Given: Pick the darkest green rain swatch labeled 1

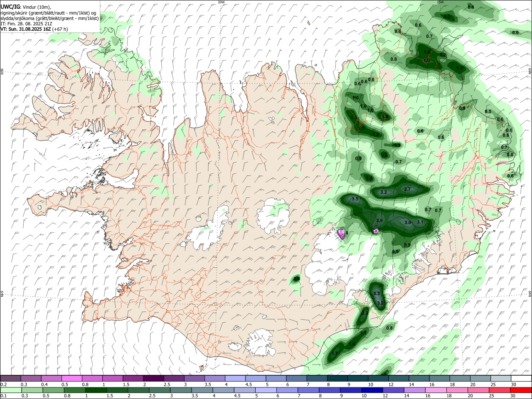Looking at the screenshot, I should (96, 390).
